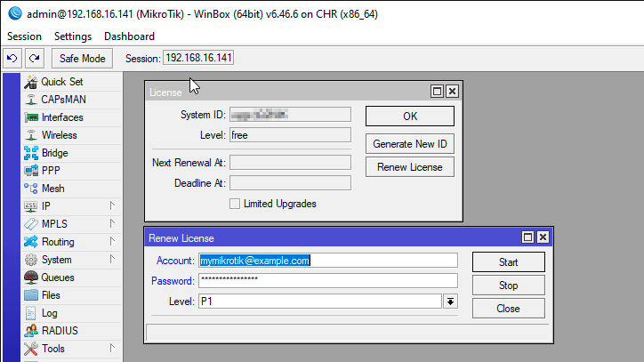Click the Stop button
Image resolution: width=644 pixels, height=362 pixels.
pyautogui.click(x=509, y=286)
